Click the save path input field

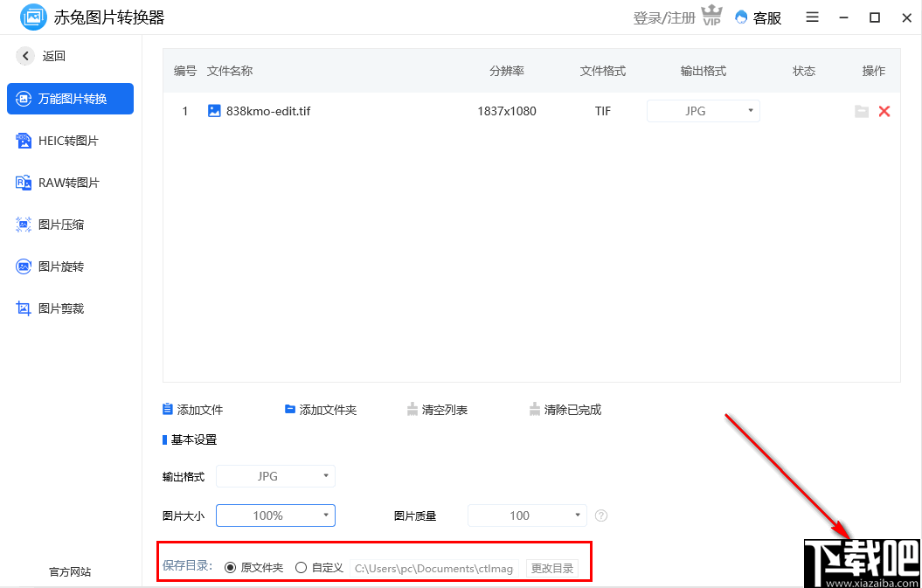click(433, 567)
